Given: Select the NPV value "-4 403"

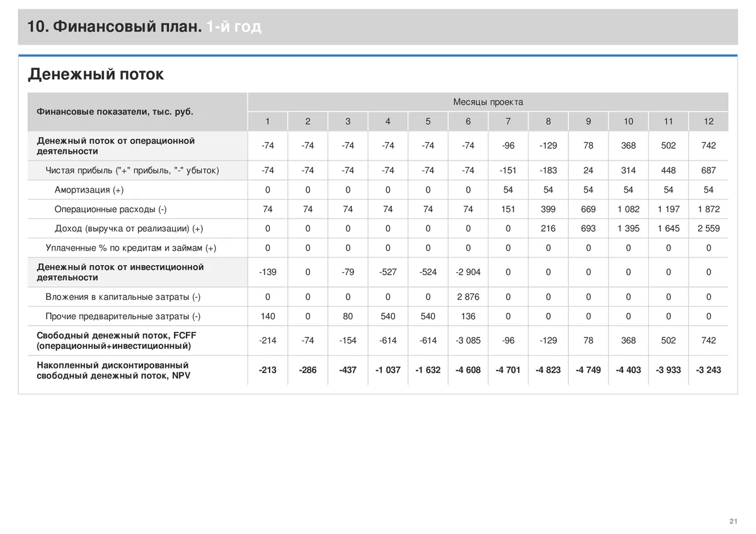Looking at the screenshot, I should coord(629,370).
